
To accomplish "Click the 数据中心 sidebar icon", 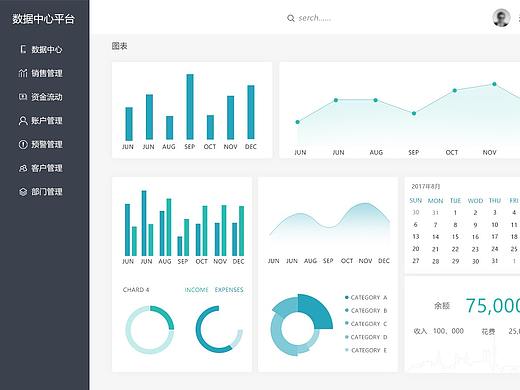I will (23, 49).
